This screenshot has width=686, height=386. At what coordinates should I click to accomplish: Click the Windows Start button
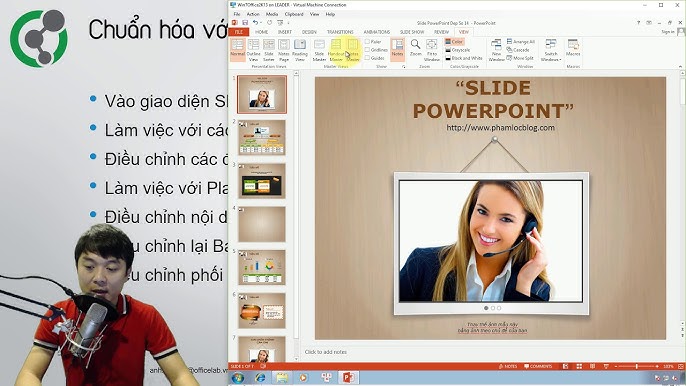click(238, 378)
